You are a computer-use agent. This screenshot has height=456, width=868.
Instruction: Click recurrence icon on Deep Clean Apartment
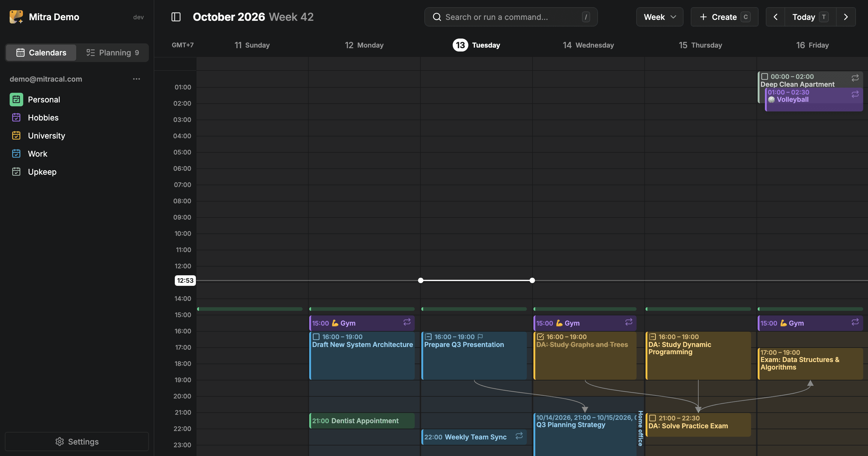pos(855,78)
